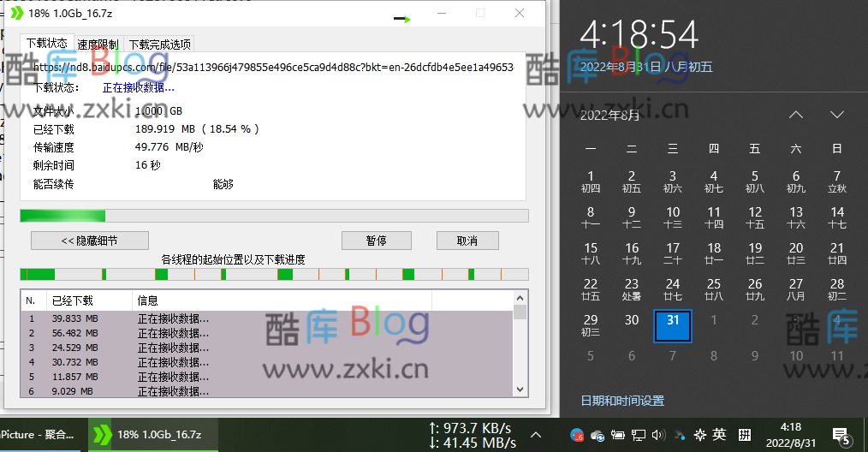The height and width of the screenshot is (452, 868).
Task: Go to next month in calendar
Action: tap(836, 115)
